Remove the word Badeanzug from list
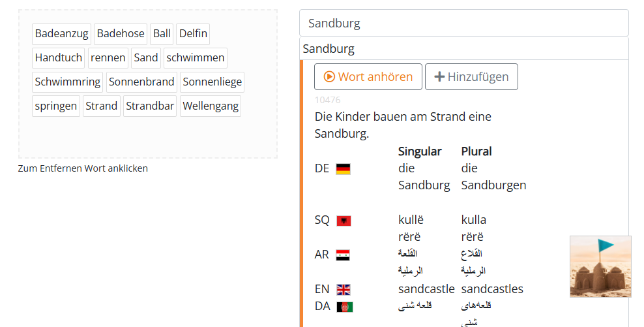Viewport: 644px width, 327px height. coord(62,33)
